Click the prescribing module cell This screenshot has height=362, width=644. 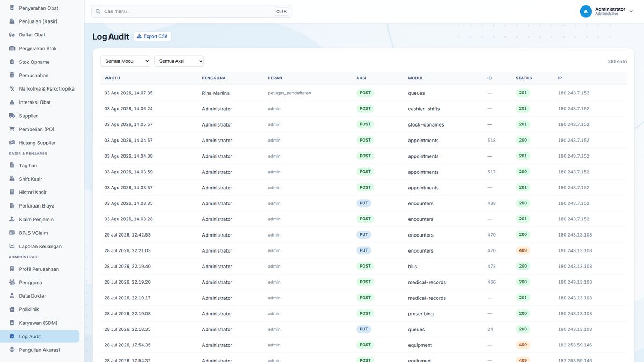click(421, 314)
